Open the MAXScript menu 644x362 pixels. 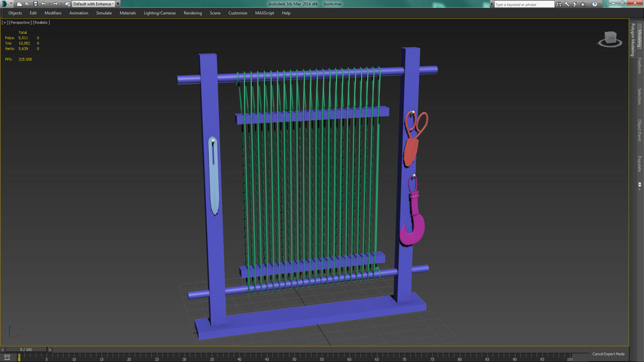coord(265,13)
